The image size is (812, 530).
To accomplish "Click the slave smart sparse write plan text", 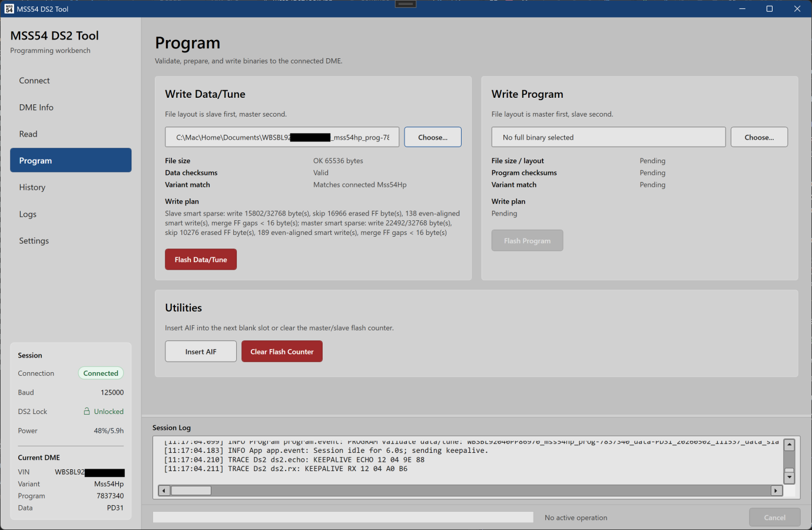I will pyautogui.click(x=313, y=223).
